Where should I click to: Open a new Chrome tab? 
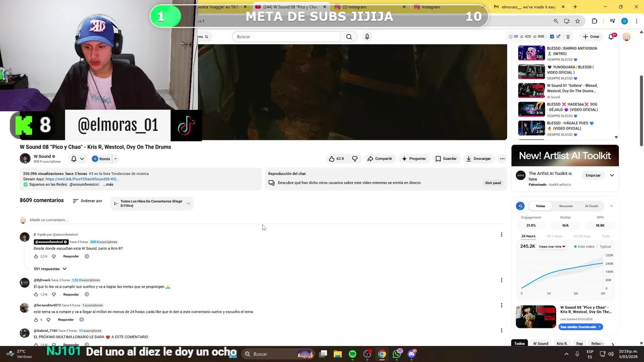click(x=575, y=7)
